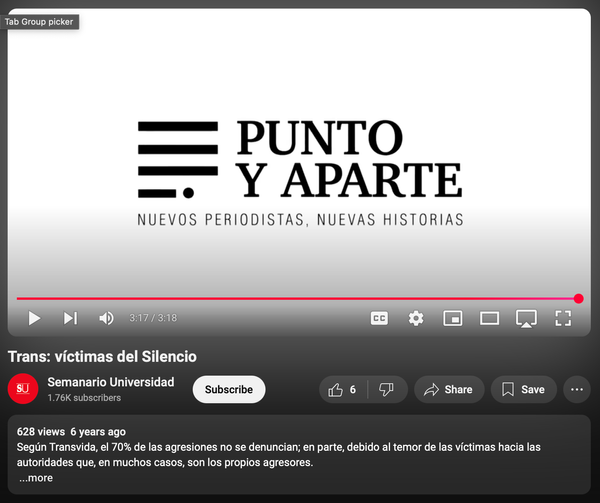Expand description with ...more

click(x=36, y=478)
